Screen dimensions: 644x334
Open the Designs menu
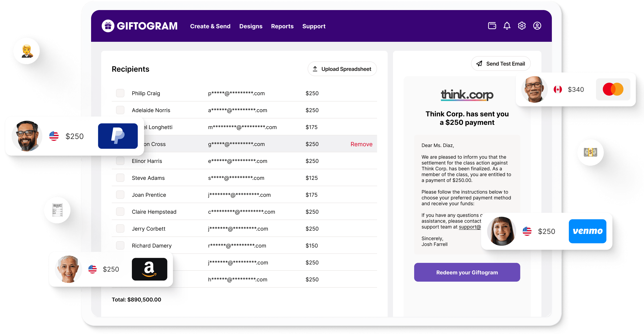point(251,26)
